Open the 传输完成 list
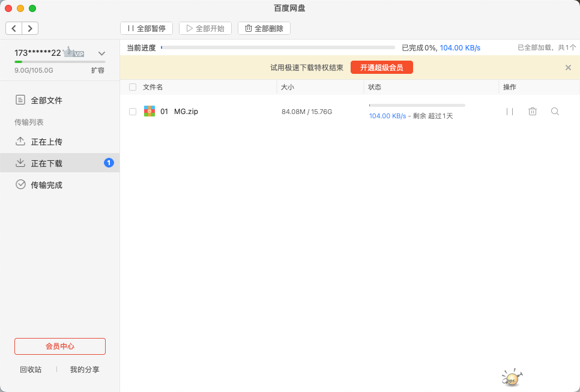 (x=59, y=185)
